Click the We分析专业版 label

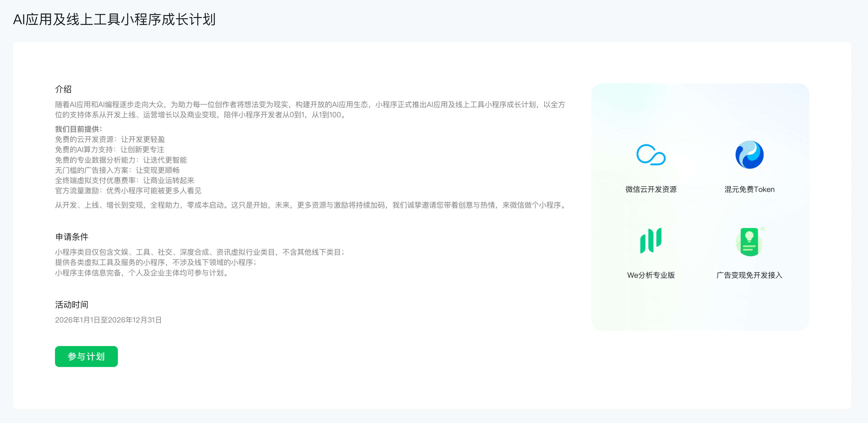[651, 275]
